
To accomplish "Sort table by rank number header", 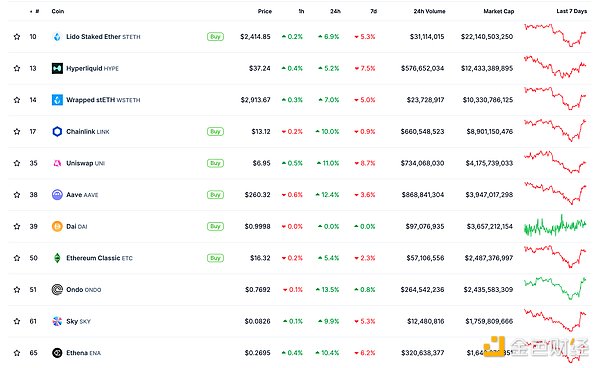I will (35, 11).
